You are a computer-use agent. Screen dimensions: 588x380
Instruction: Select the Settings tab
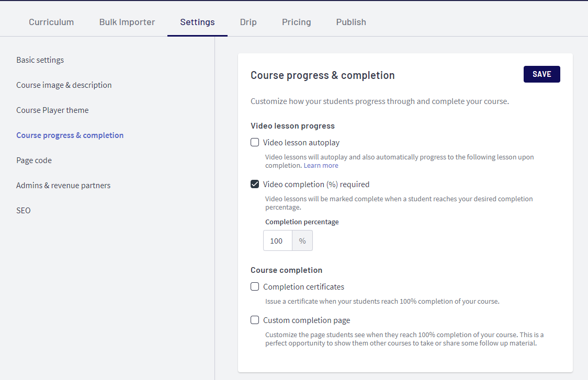(x=197, y=22)
